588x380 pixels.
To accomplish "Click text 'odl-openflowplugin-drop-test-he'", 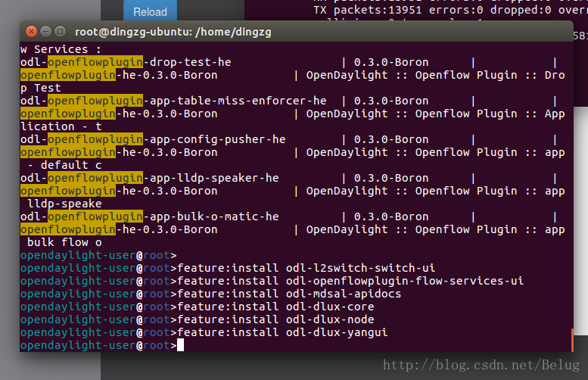I will pos(126,62).
